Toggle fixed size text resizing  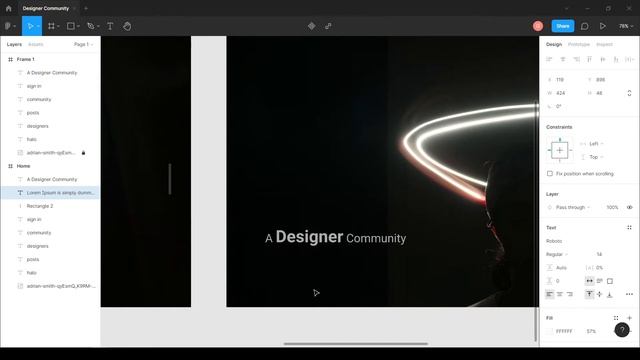point(610,281)
